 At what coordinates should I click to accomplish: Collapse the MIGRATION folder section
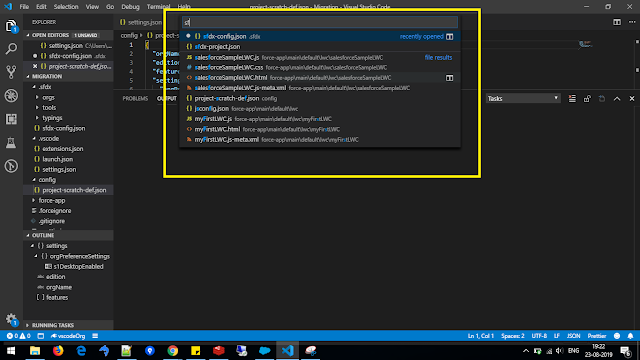tap(68, 76)
